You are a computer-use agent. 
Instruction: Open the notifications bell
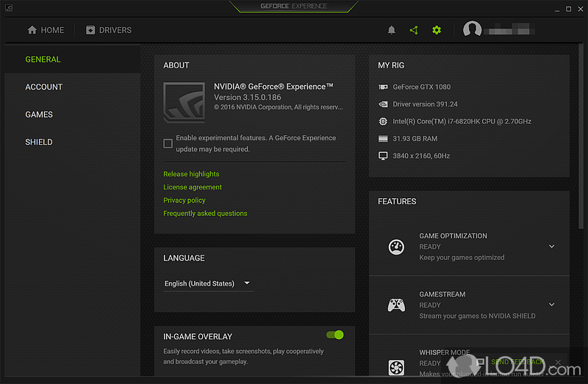pyautogui.click(x=391, y=30)
